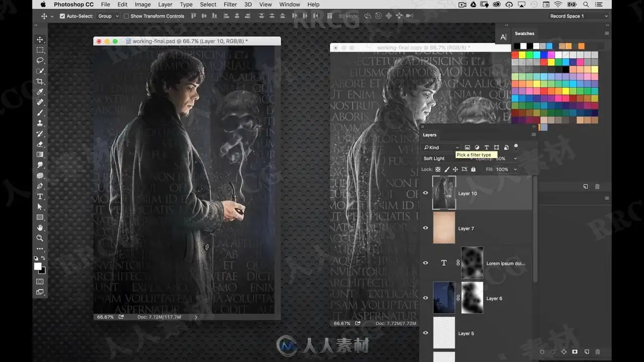644x362 pixels.
Task: Select the Brush tool
Action: (40, 113)
